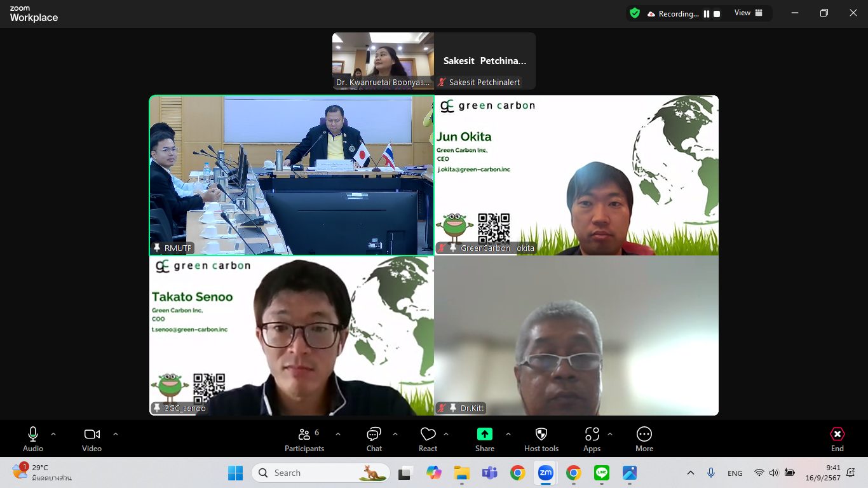
Task: Select Dr. Kwanruetai Boonyas video thumbnail
Action: pos(383,60)
